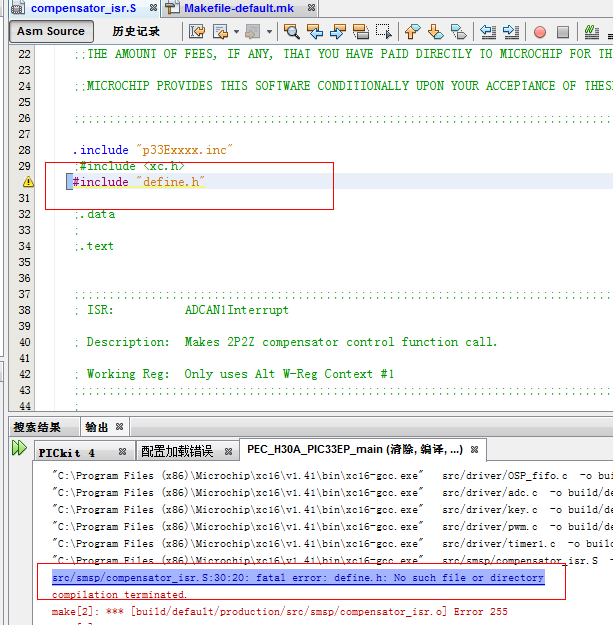Click the compilation terminated output line
Viewport: 613px width, 625px height.
click(x=119, y=594)
